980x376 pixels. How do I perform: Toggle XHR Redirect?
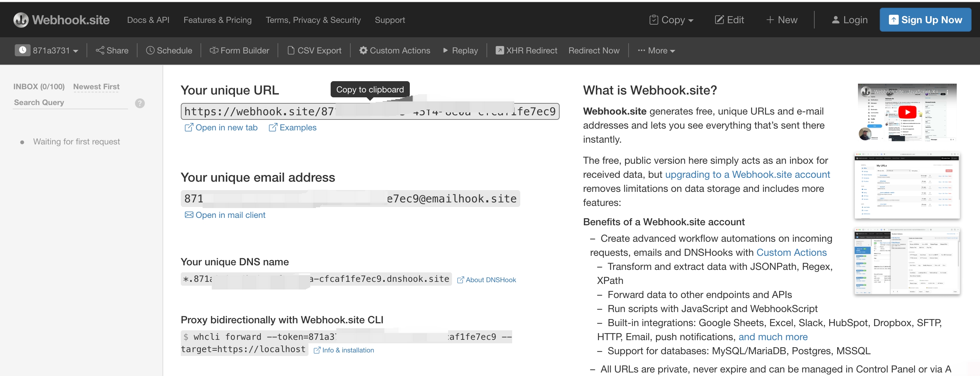[526, 51]
